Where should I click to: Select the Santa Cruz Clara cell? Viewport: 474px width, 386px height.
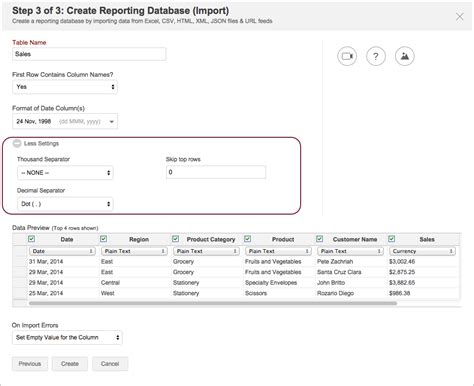[x=339, y=272]
